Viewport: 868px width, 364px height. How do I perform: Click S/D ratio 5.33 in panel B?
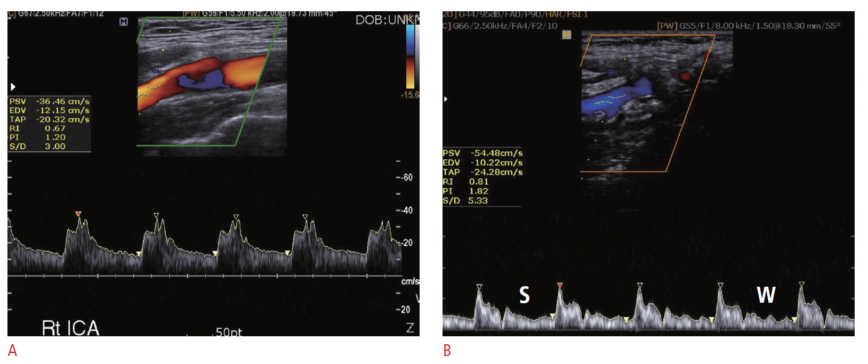pos(477,201)
